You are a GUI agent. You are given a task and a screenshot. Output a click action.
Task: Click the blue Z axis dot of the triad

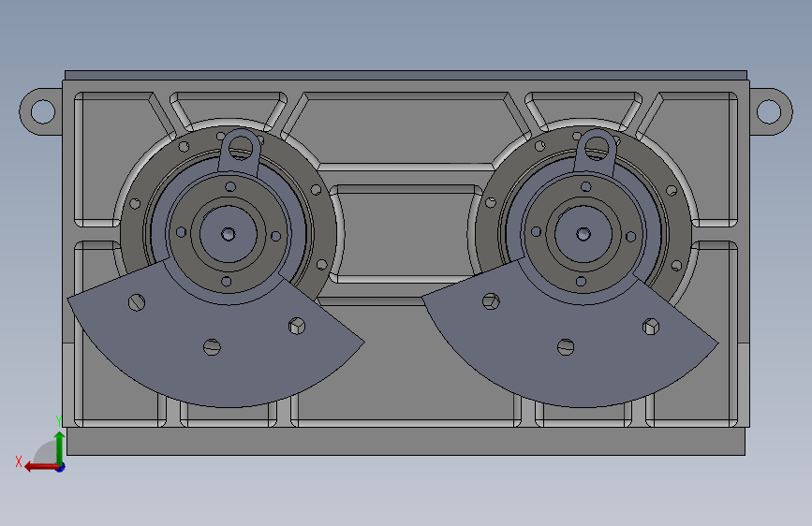pyautogui.click(x=61, y=467)
